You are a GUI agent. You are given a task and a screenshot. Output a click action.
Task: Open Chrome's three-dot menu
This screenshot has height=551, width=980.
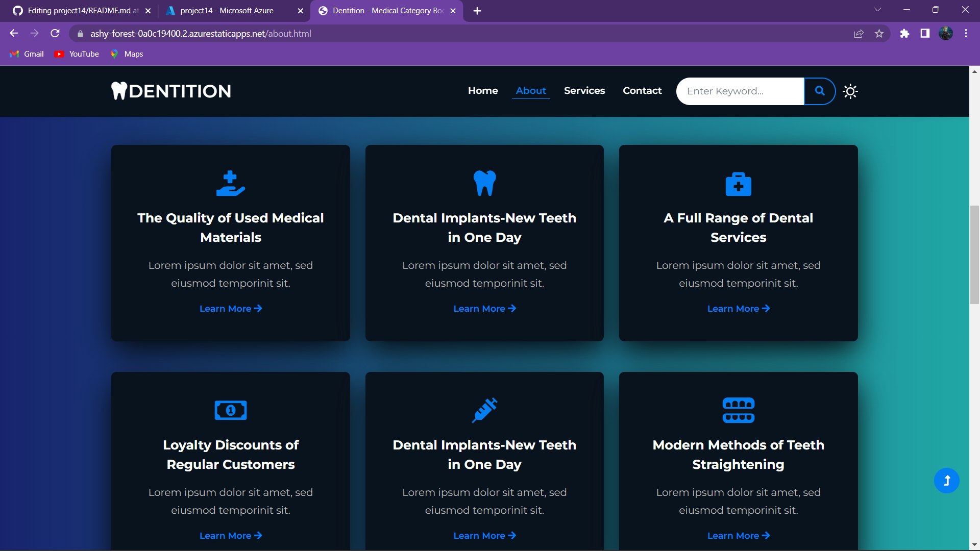[x=966, y=33]
